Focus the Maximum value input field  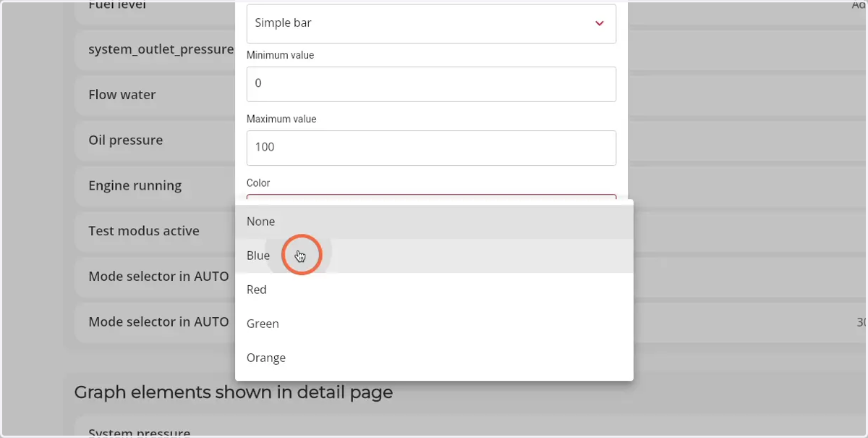point(431,148)
